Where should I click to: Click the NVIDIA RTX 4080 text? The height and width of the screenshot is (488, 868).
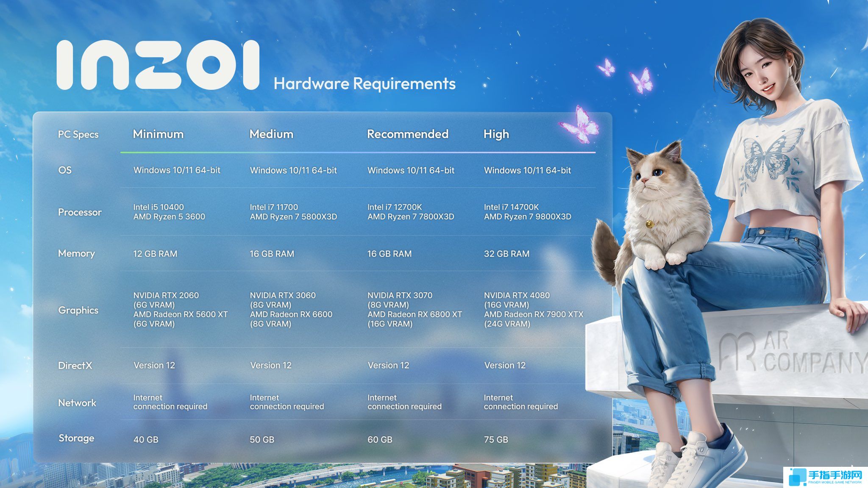coord(517,295)
